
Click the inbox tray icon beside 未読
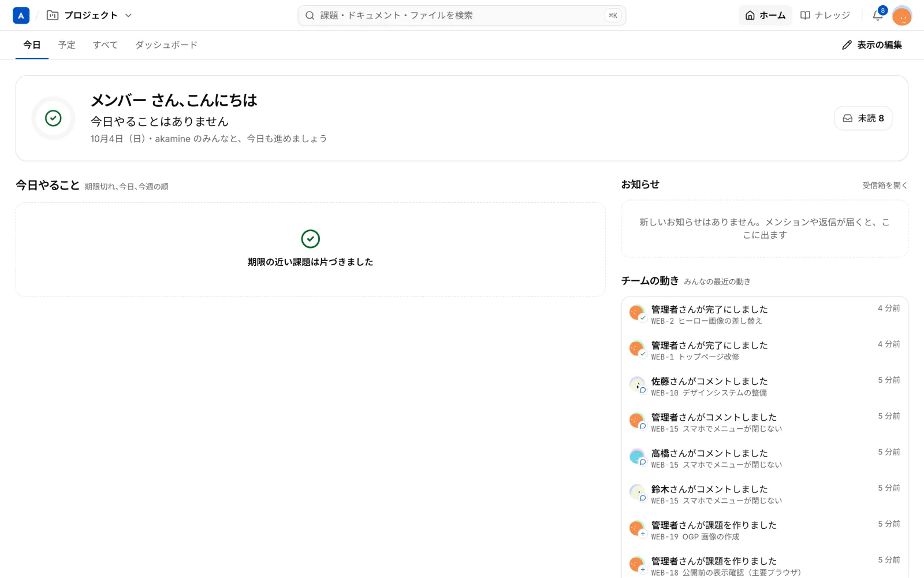tap(847, 118)
